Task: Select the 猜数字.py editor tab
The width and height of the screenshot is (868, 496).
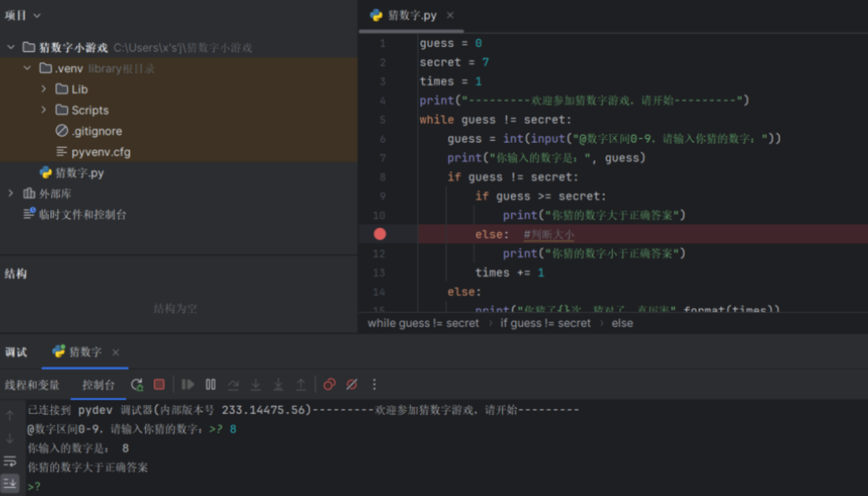Action: 411,16
